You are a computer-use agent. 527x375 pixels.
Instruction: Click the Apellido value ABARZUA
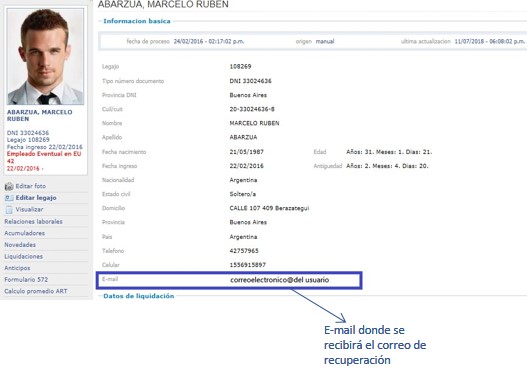[x=243, y=137]
